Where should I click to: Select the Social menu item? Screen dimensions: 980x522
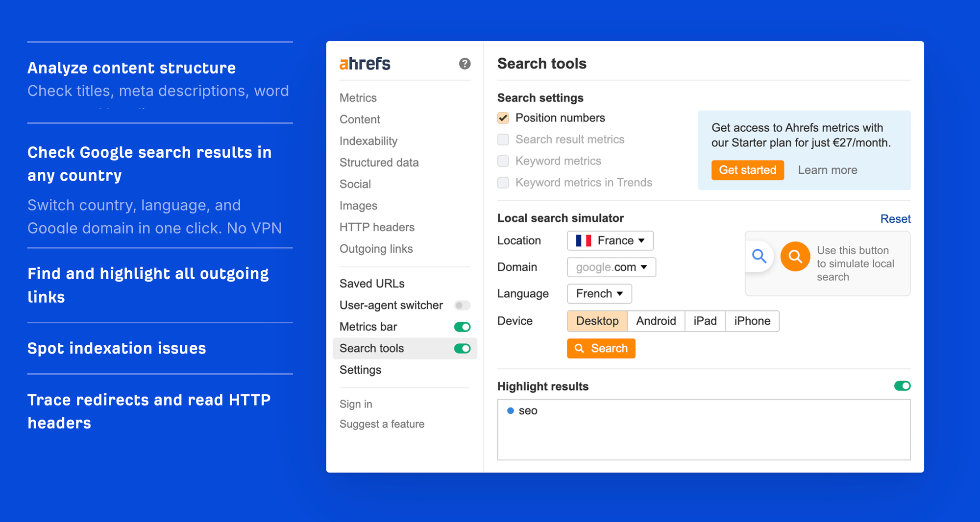coord(355,184)
